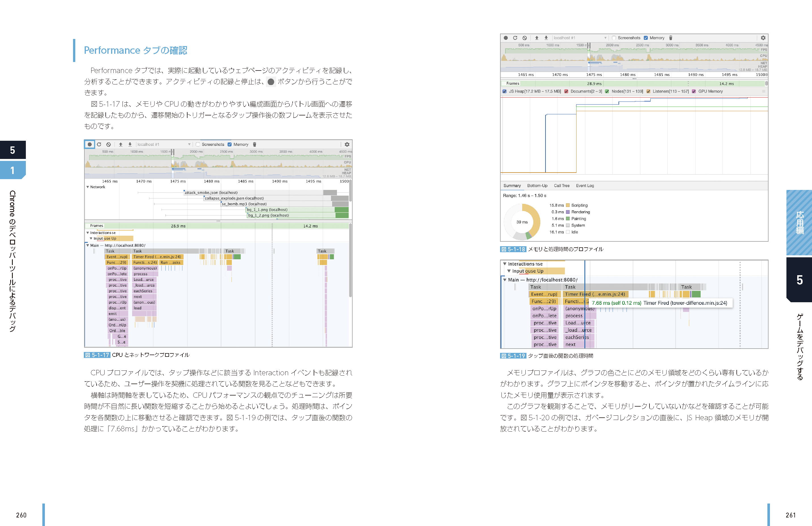Collapse the Network section in left timeline
812x526 pixels.
(88, 187)
